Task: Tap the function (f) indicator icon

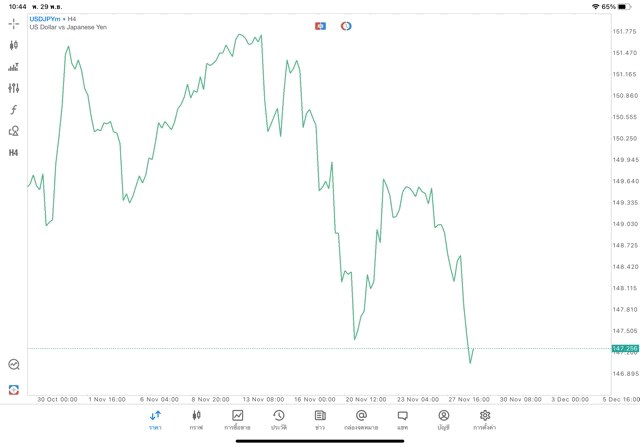Action: click(x=14, y=110)
